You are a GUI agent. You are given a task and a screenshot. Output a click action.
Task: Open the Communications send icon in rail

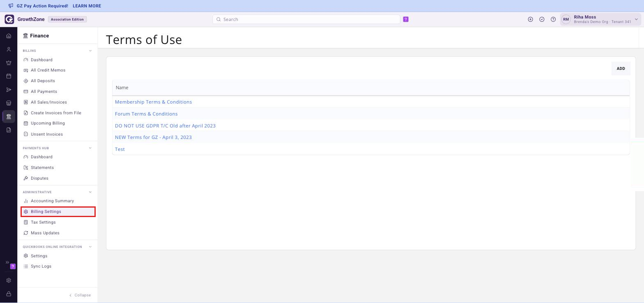pyautogui.click(x=9, y=90)
